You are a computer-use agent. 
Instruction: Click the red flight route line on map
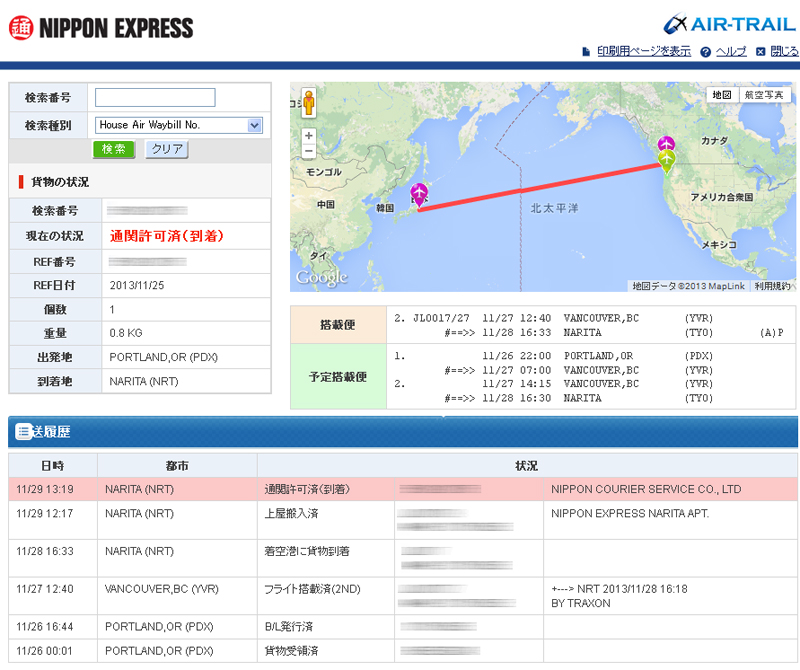pyautogui.click(x=541, y=187)
